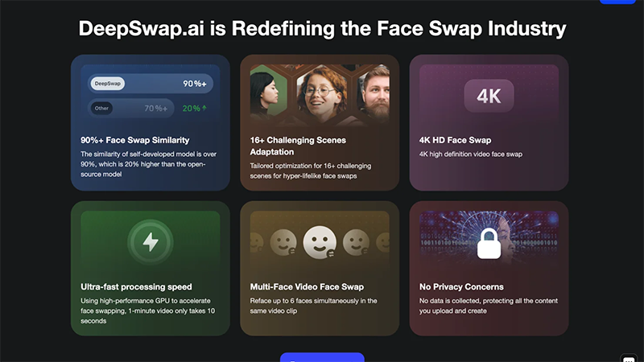Click the lightning bolt speed icon
This screenshot has width=644, height=362.
(x=151, y=242)
